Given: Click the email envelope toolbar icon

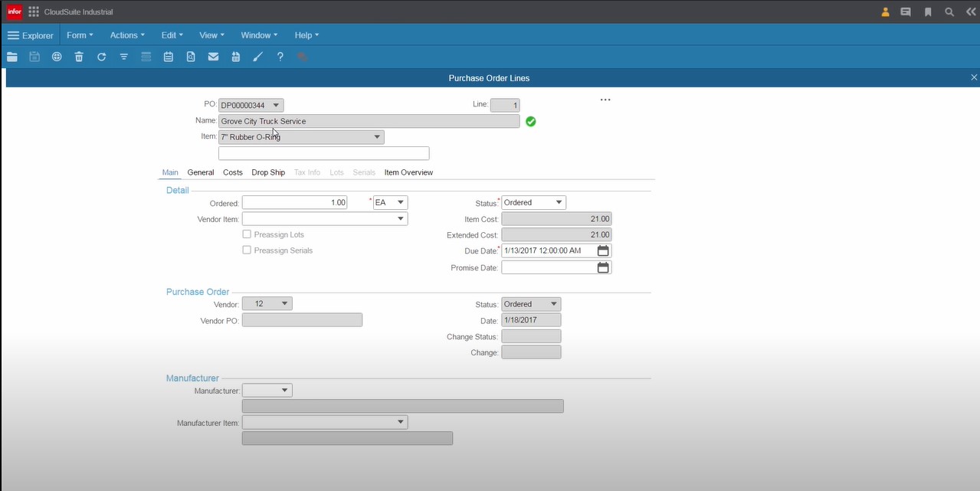Looking at the screenshot, I should pyautogui.click(x=213, y=57).
